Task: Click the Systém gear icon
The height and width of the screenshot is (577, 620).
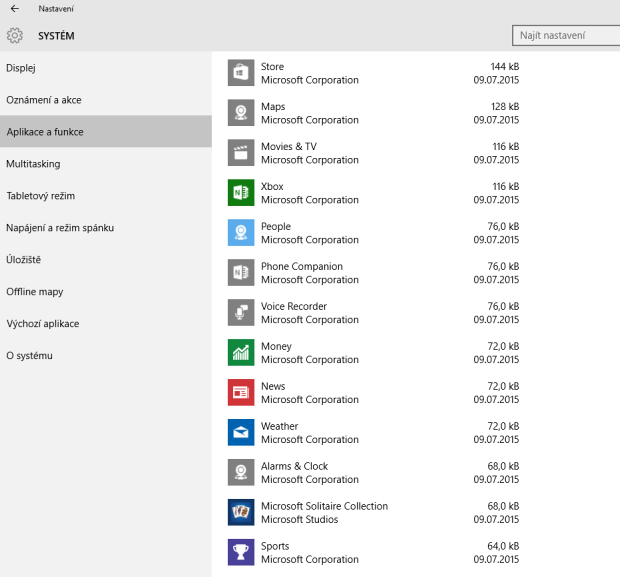Action: 15,36
